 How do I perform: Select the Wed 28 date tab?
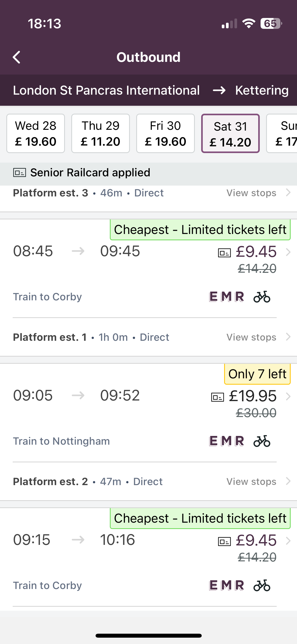[x=36, y=134]
